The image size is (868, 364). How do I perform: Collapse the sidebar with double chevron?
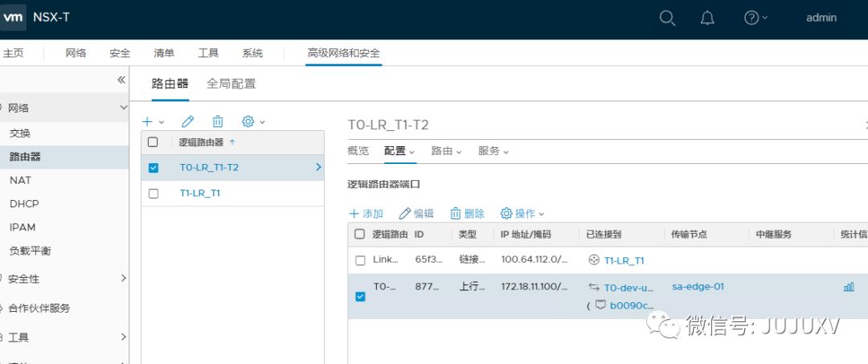click(122, 80)
